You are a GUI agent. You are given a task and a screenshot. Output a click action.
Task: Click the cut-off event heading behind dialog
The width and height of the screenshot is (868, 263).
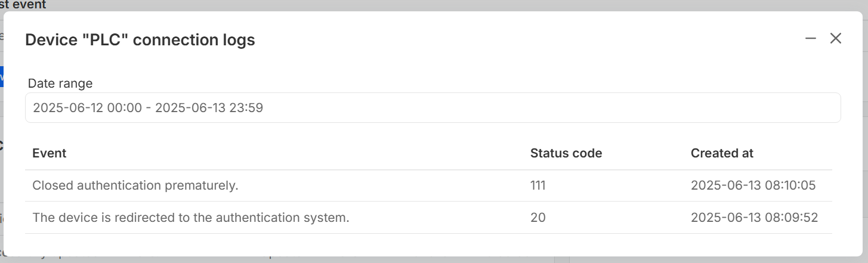[x=23, y=5]
